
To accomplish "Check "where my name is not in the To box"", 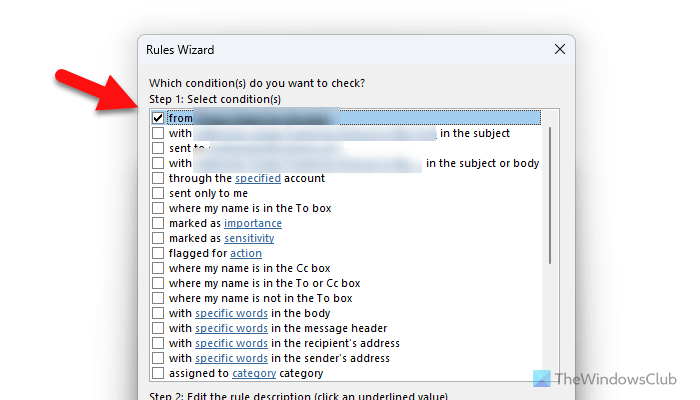I will [x=158, y=298].
